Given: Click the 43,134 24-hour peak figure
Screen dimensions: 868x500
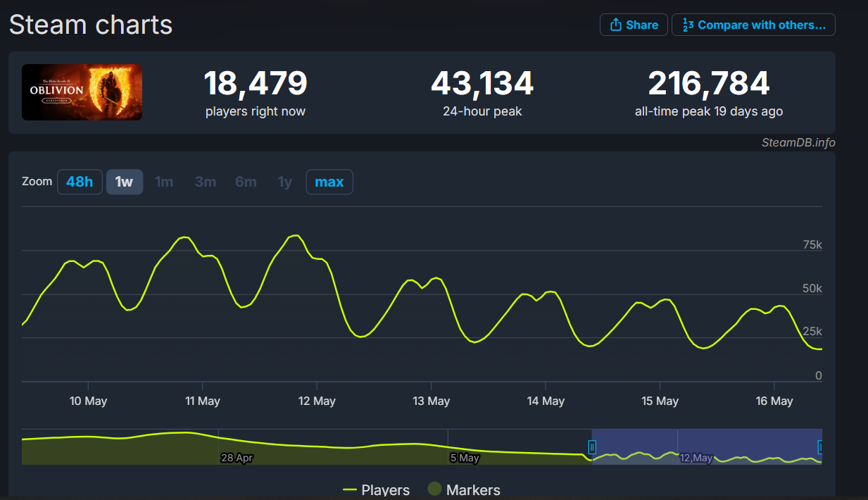Looking at the screenshot, I should pos(482,84).
